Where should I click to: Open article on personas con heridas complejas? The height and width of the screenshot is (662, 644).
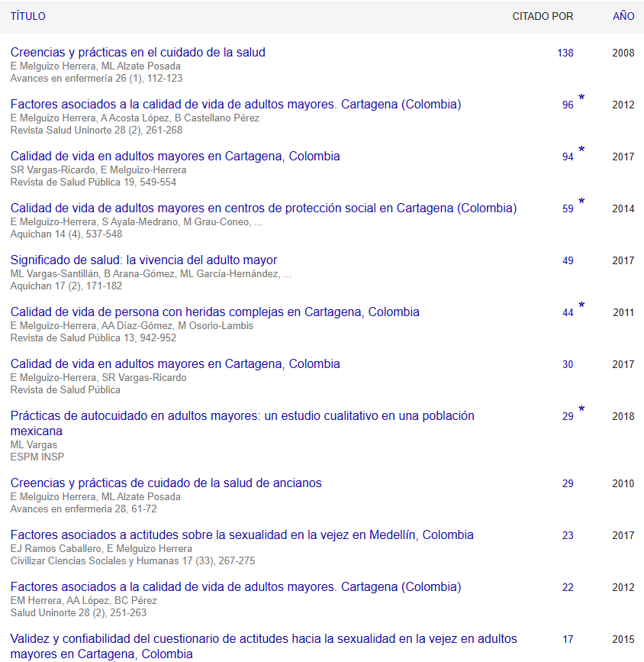pyautogui.click(x=214, y=312)
